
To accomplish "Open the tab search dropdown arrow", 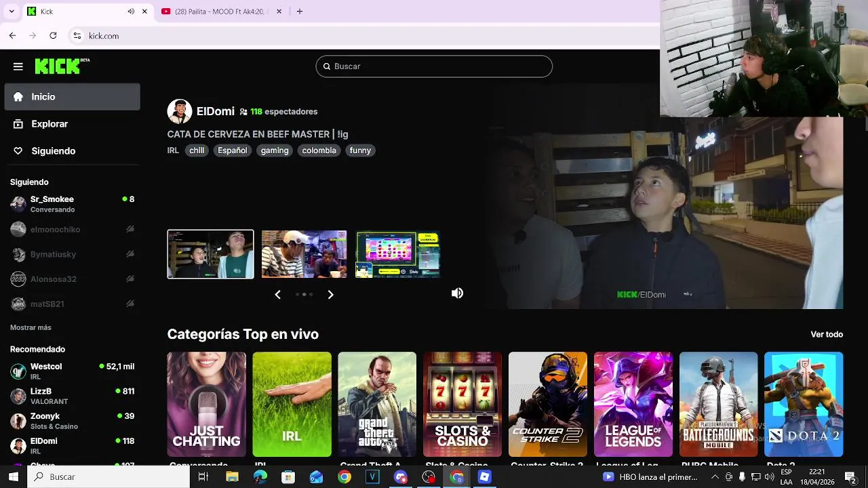I will tap(12, 12).
